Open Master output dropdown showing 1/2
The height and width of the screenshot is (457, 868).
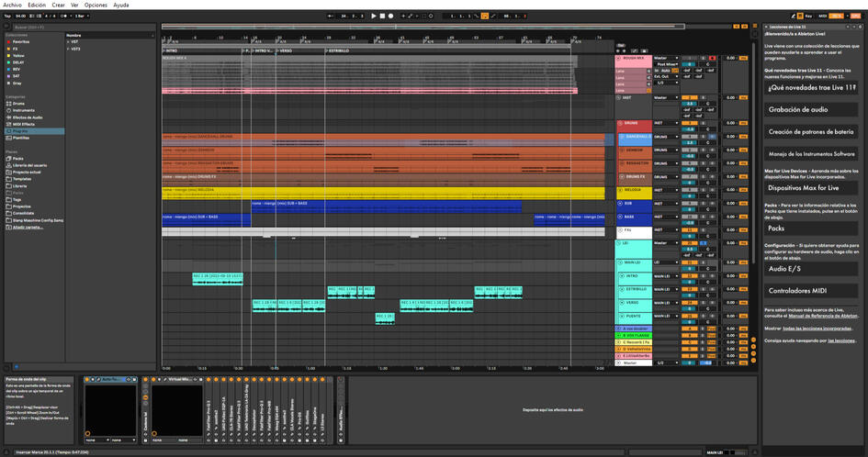(666, 363)
